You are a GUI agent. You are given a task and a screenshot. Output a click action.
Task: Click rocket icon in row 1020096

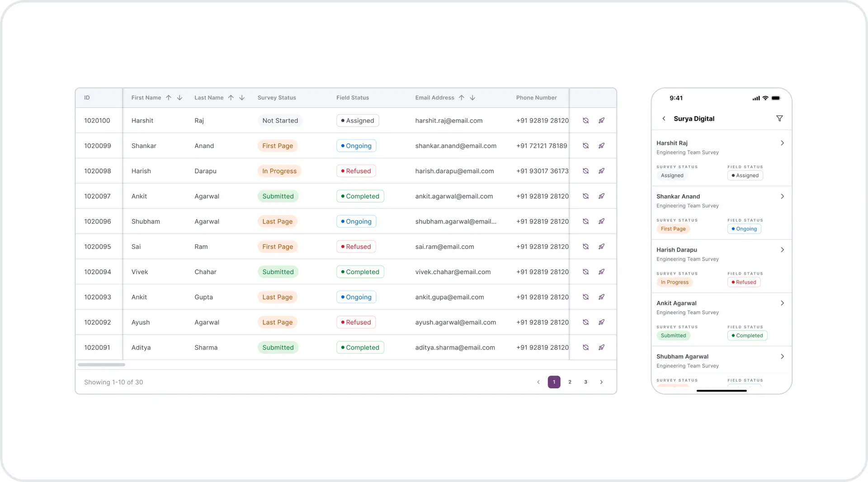(x=601, y=221)
